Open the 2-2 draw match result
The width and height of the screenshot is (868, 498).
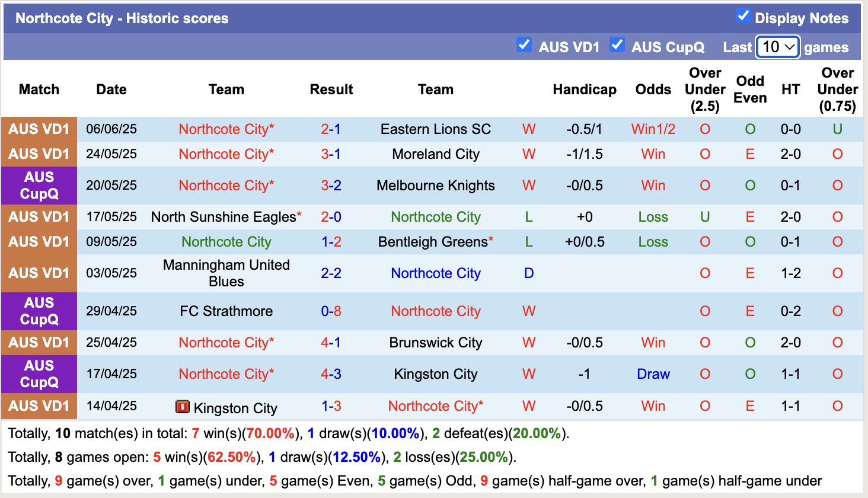(x=331, y=273)
